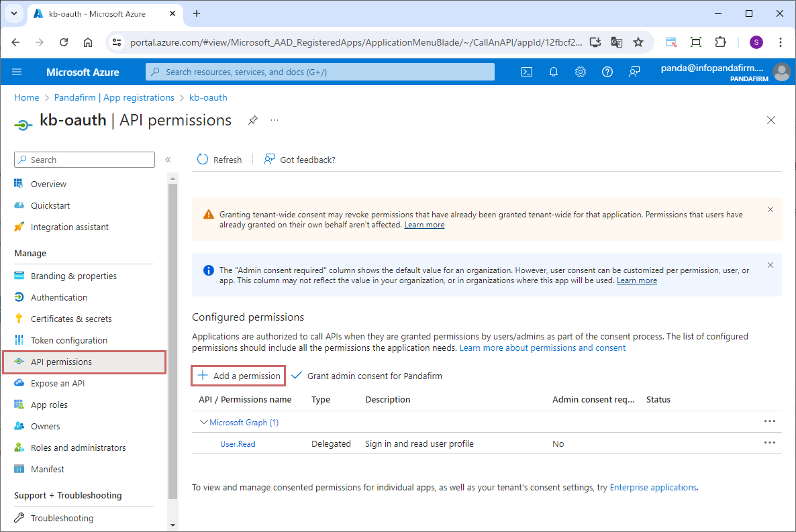Open portal settings gear icon
The image size is (796, 532).
(581, 72)
